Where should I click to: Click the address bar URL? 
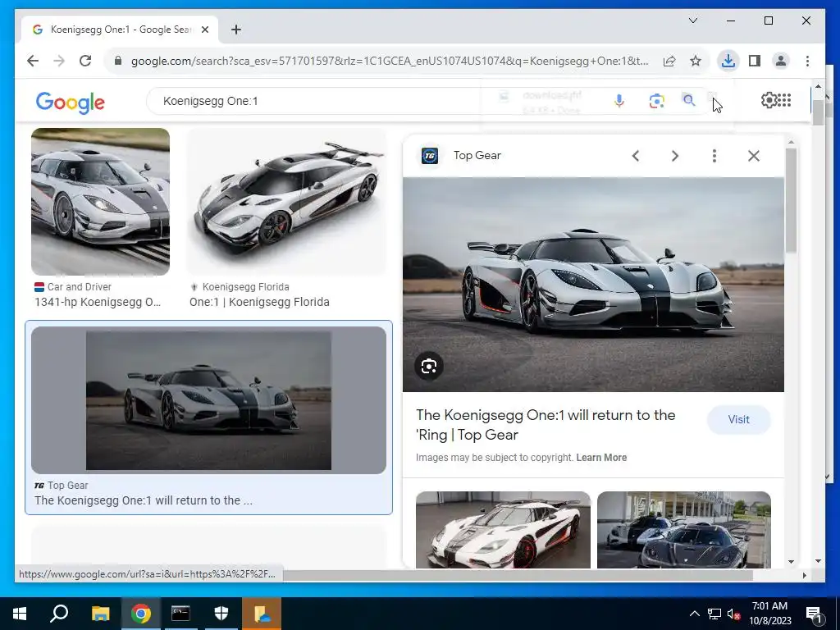[x=390, y=61]
